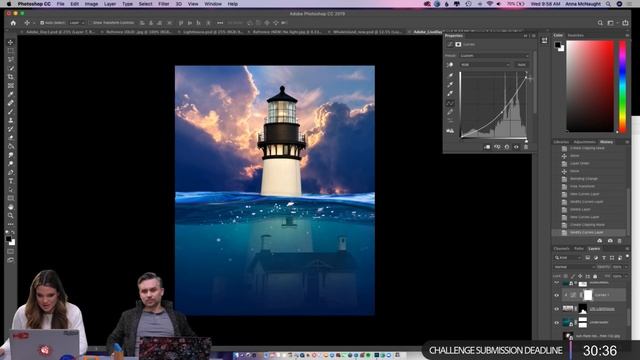Hide the lighthouse layer with the black mask
This screenshot has width=640, height=360.
(x=556, y=309)
